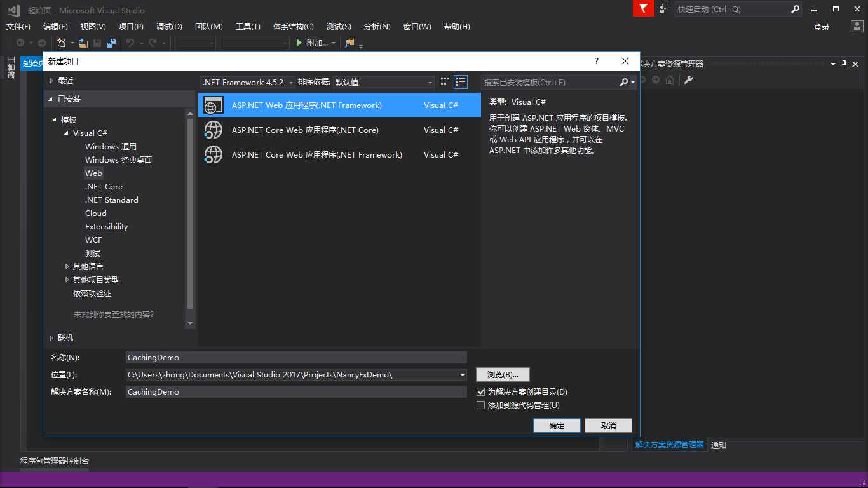Select 依赖项验证 in template tree
This screenshot has height=488, width=868.
pyautogui.click(x=92, y=294)
